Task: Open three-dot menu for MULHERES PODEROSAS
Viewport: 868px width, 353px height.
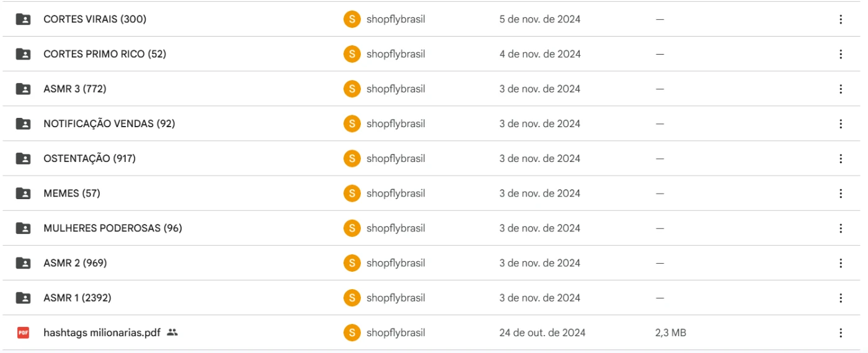Action: point(841,228)
